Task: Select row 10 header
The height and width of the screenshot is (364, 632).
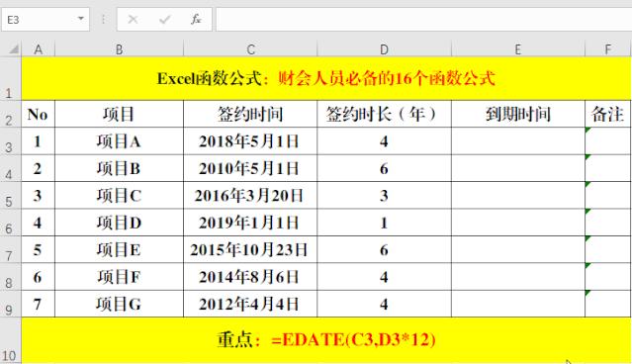Action: [10, 340]
